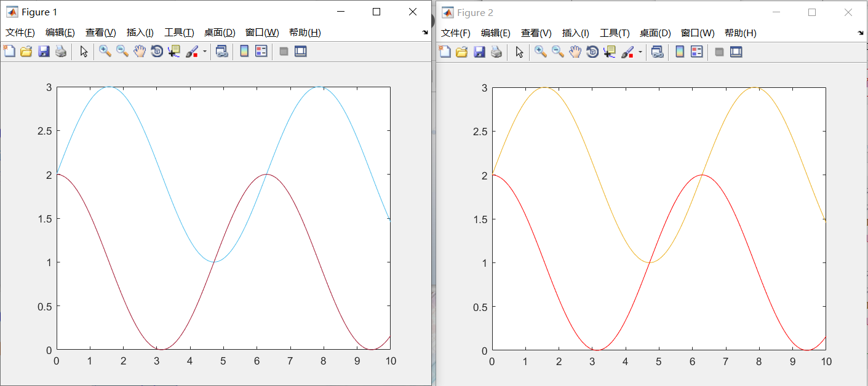Select Pan hand tool in Figure 1
Screen dimensions: 868x386
pyautogui.click(x=140, y=52)
